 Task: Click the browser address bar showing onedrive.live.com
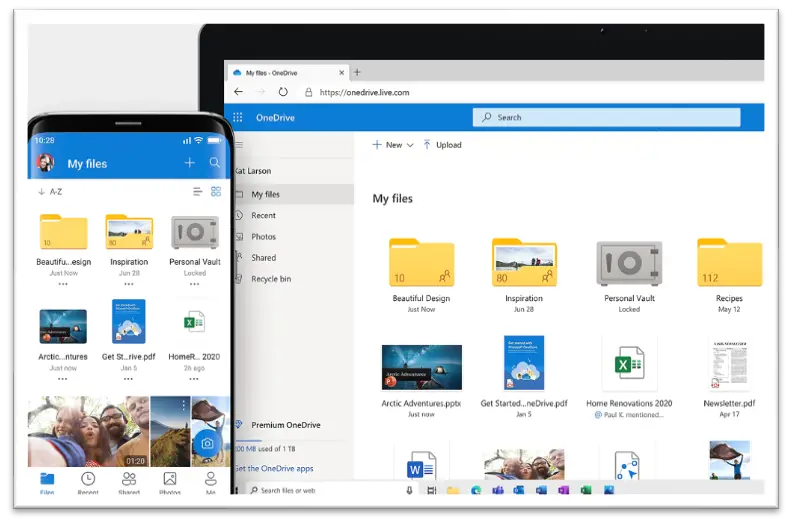click(364, 92)
